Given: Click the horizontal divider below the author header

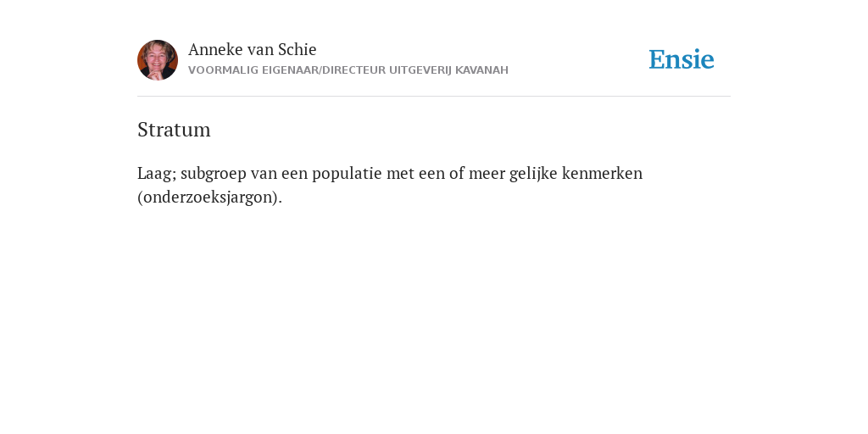Looking at the screenshot, I should point(434,97).
